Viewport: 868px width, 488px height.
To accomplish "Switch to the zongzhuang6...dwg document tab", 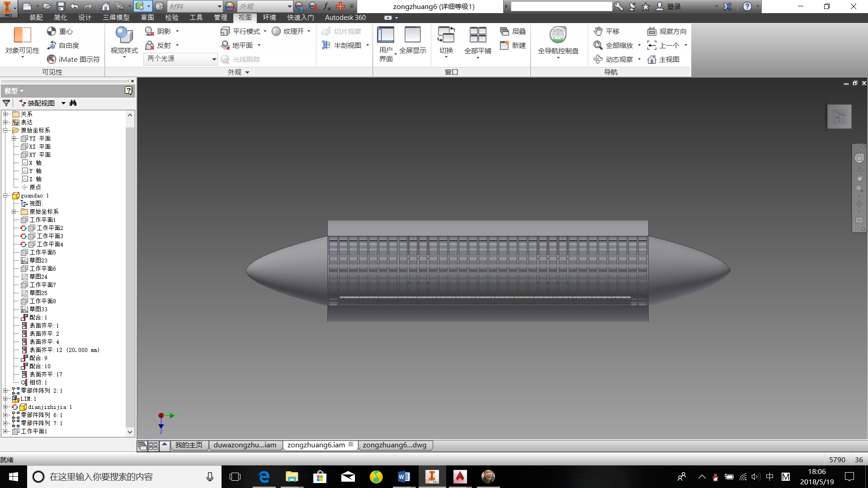I will tap(394, 445).
